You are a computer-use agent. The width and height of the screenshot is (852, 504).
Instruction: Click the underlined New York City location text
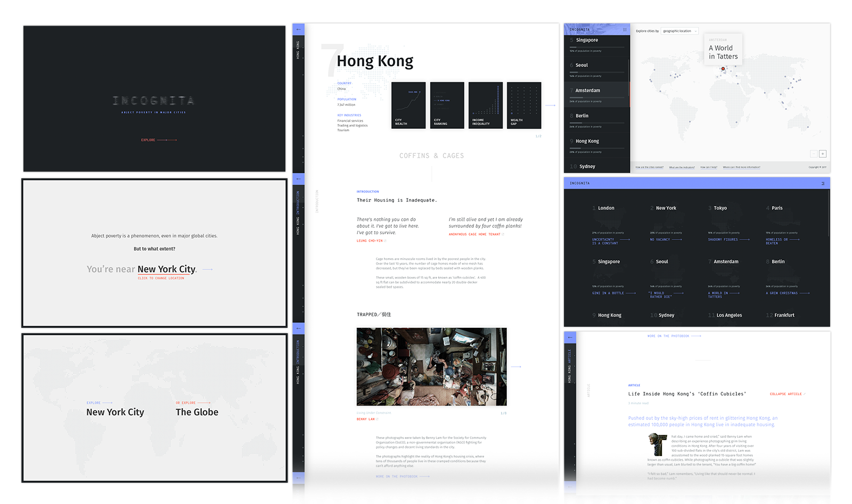pos(167,269)
